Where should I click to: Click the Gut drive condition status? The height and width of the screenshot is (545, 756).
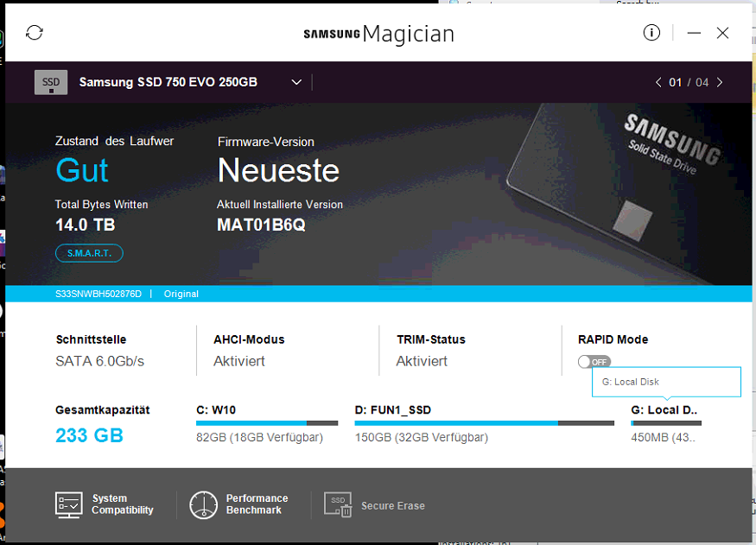tap(82, 171)
